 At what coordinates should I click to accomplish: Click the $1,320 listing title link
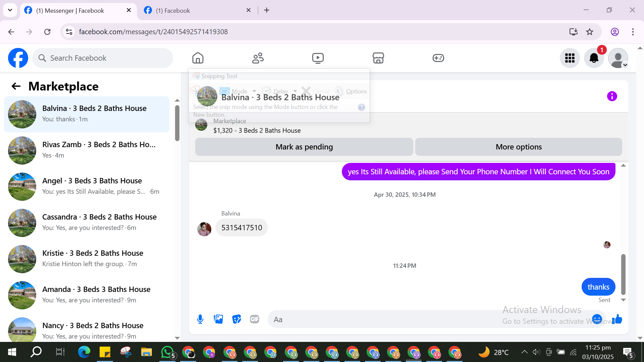tap(257, 130)
